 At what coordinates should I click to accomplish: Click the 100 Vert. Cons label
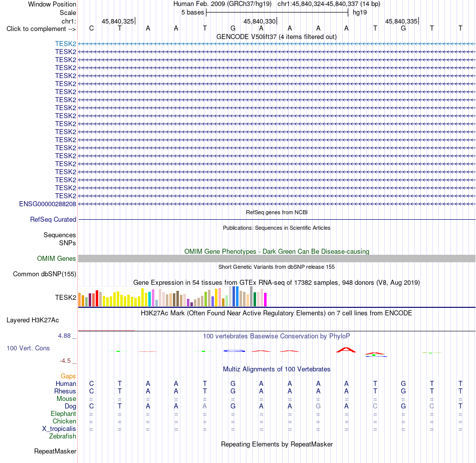click(28, 348)
